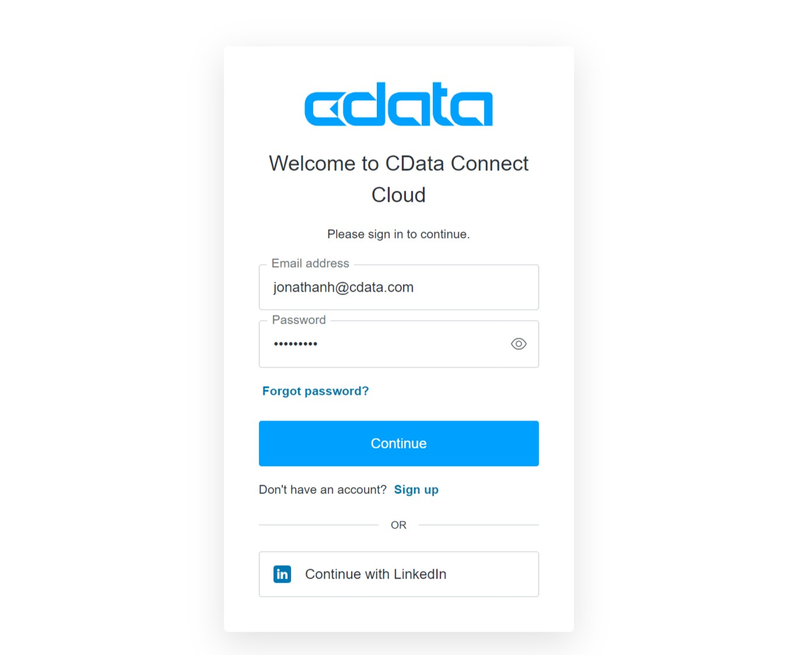Image resolution: width=812 pixels, height=655 pixels.
Task: Click the Welcome to CData Connect Cloud heading
Action: (x=399, y=179)
